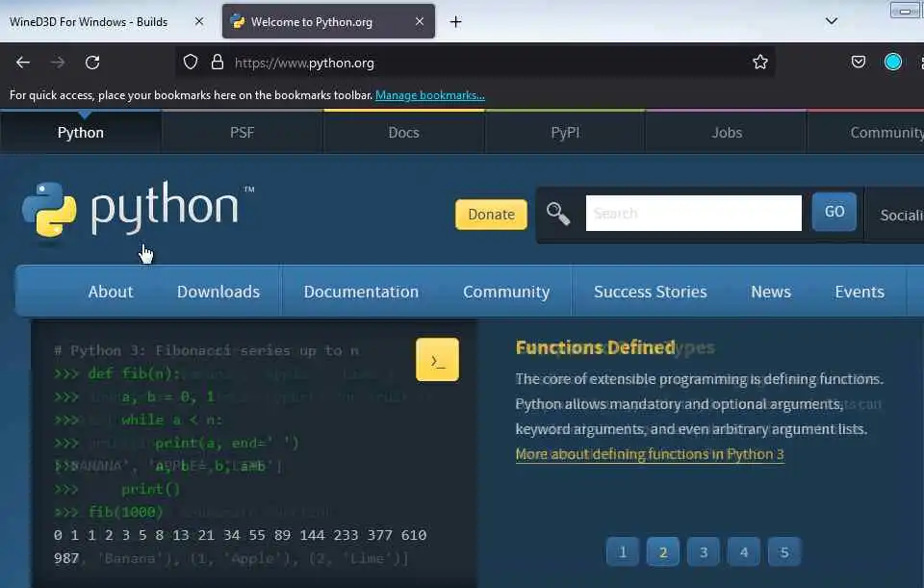Viewport: 924px width, 588px height.
Task: Close the Welcome to Python.org tab
Action: 420,21
